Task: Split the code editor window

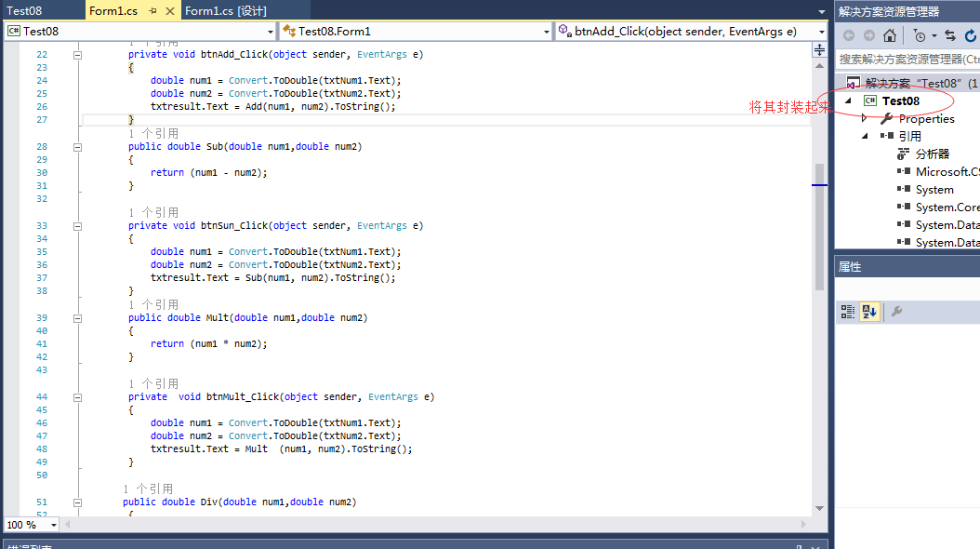Action: [819, 50]
